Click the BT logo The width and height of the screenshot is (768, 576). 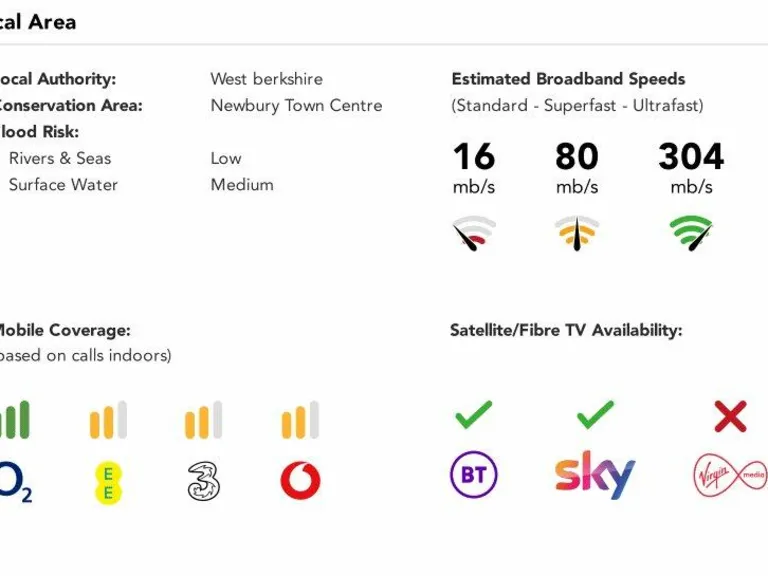point(474,475)
